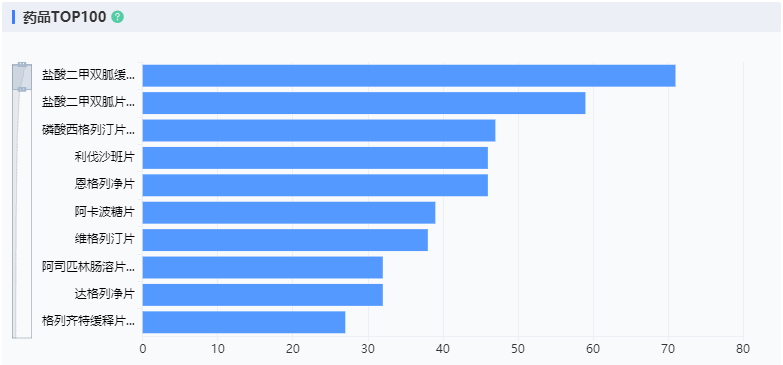Click the selected window of the zoom slider

pos(22,77)
